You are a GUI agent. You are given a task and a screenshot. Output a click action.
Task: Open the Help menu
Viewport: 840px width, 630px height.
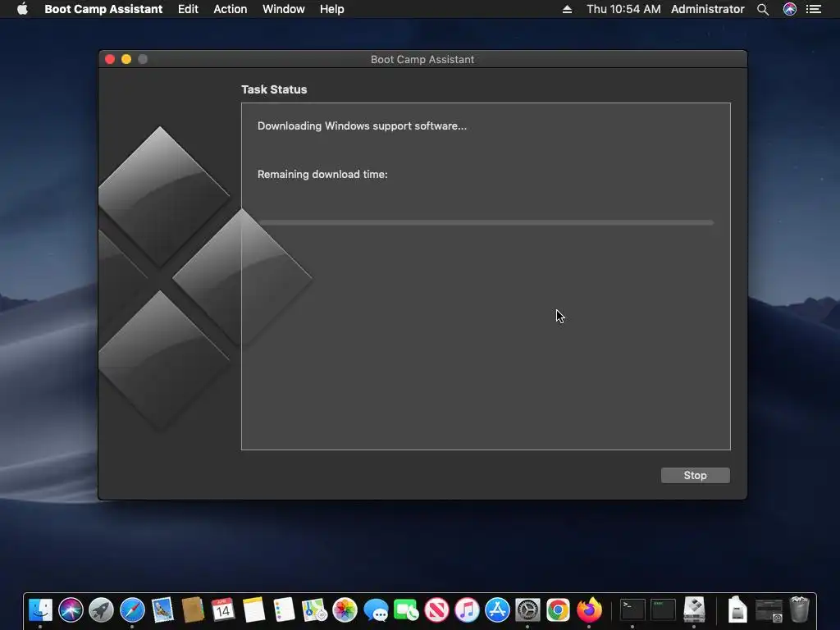(x=331, y=9)
